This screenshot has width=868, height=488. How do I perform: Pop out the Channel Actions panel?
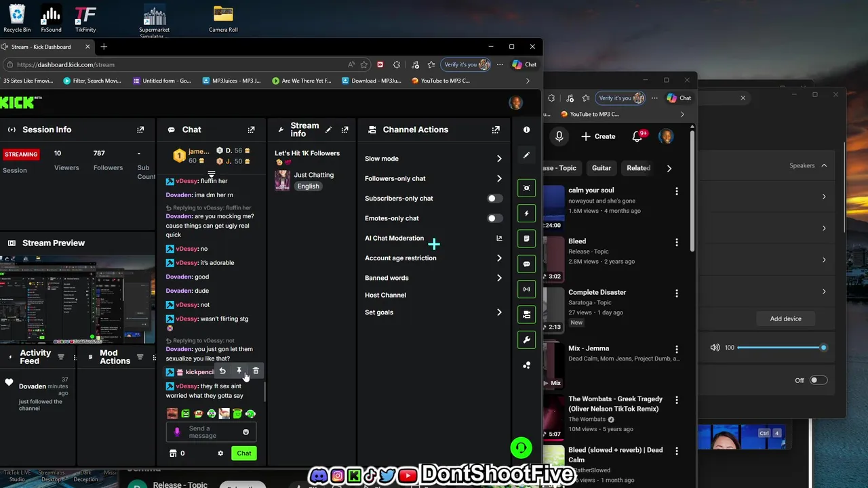[x=496, y=129]
